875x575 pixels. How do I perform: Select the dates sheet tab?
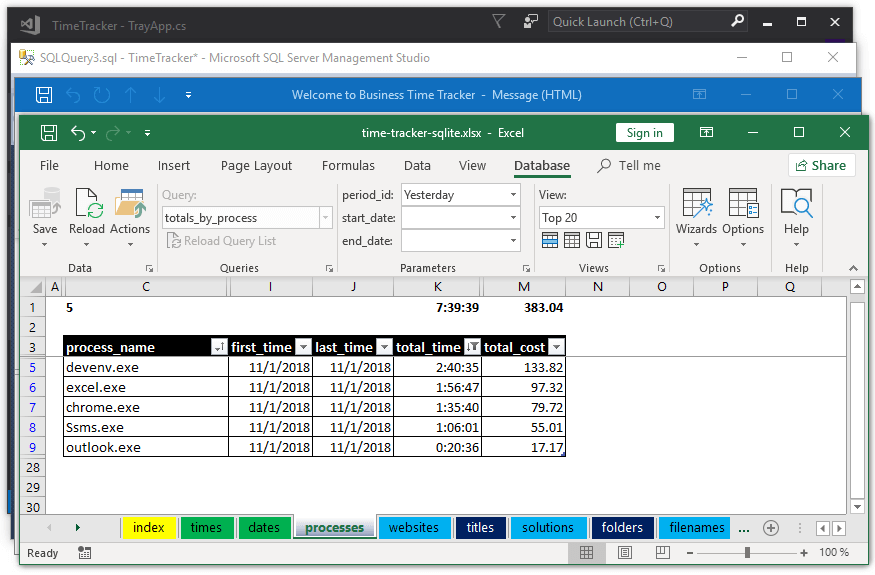point(264,528)
